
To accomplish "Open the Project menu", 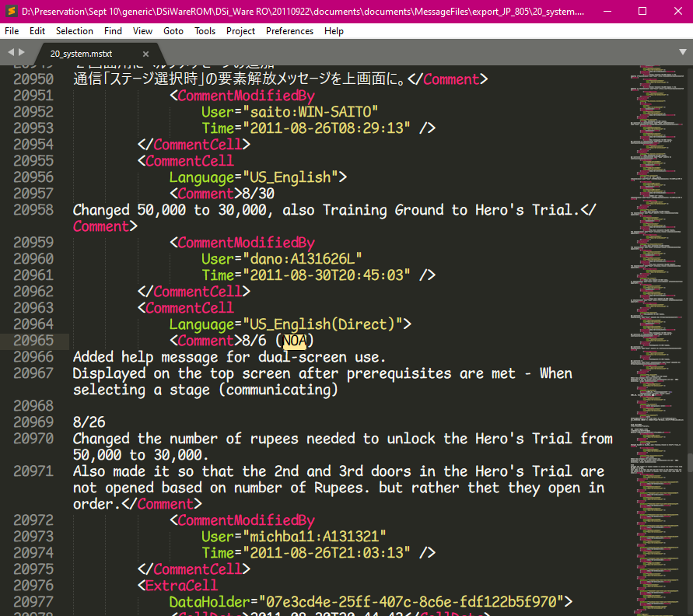I will point(240,31).
